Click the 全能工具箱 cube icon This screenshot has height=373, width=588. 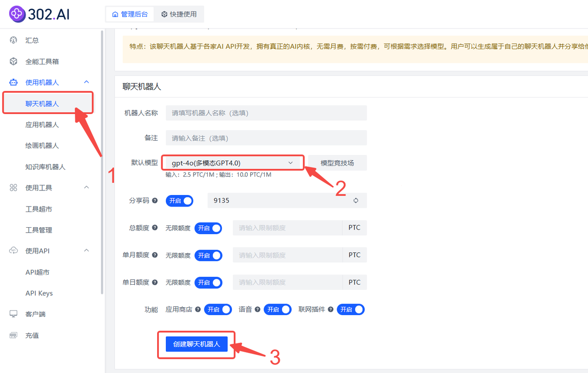(x=14, y=61)
